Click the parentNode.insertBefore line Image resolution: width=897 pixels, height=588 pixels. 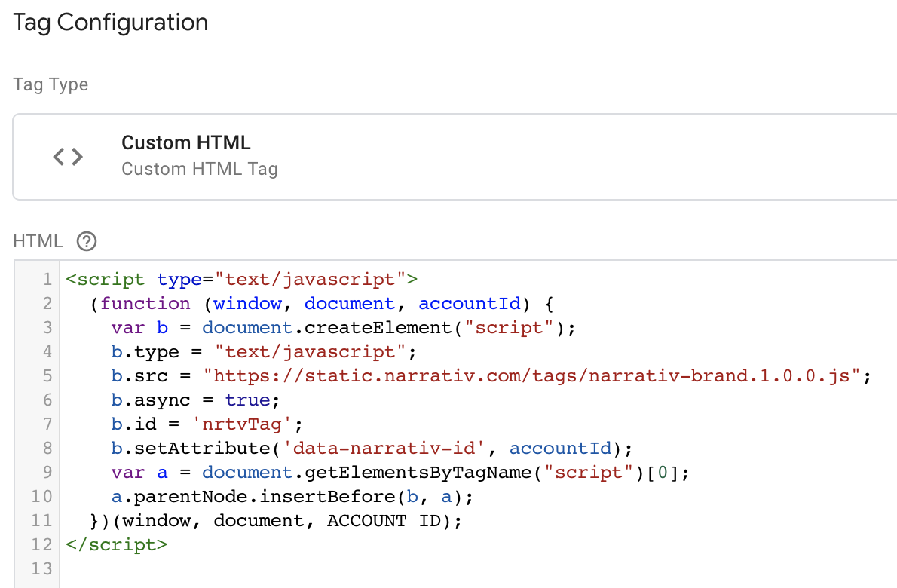coord(292,496)
